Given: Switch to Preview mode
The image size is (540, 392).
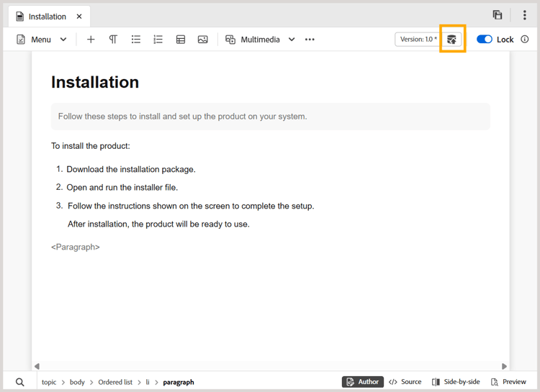Looking at the screenshot, I should pos(508,382).
